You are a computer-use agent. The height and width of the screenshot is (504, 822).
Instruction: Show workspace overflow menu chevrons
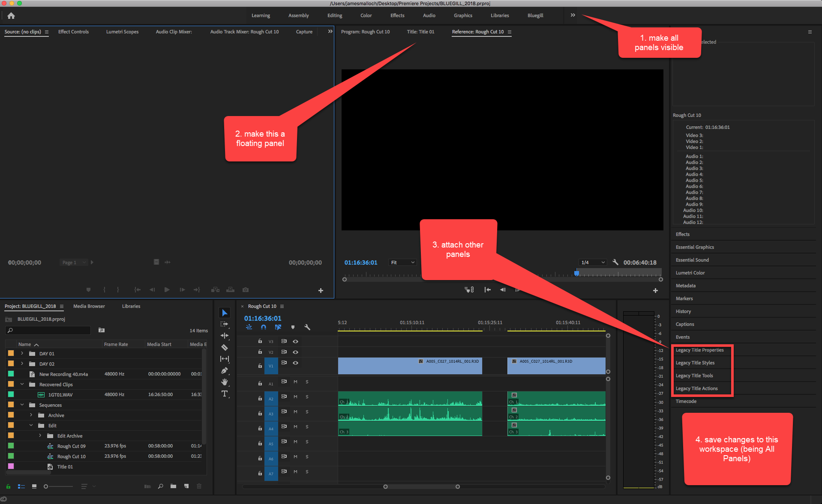573,15
